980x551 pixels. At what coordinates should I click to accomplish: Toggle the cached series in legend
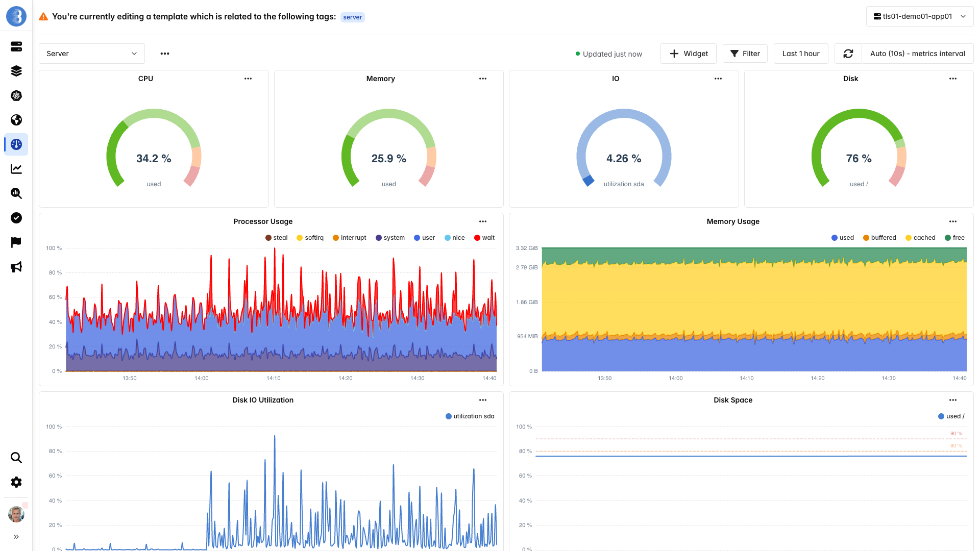pyautogui.click(x=920, y=238)
